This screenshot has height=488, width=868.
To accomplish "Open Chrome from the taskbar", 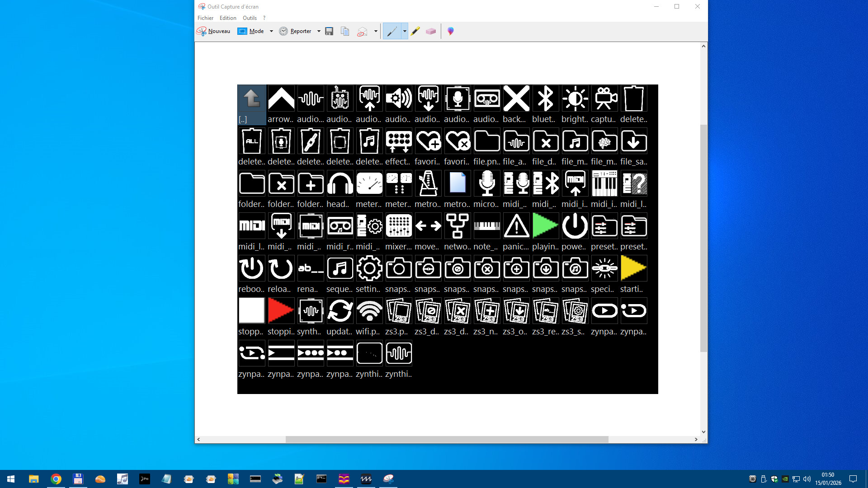I will [56, 479].
